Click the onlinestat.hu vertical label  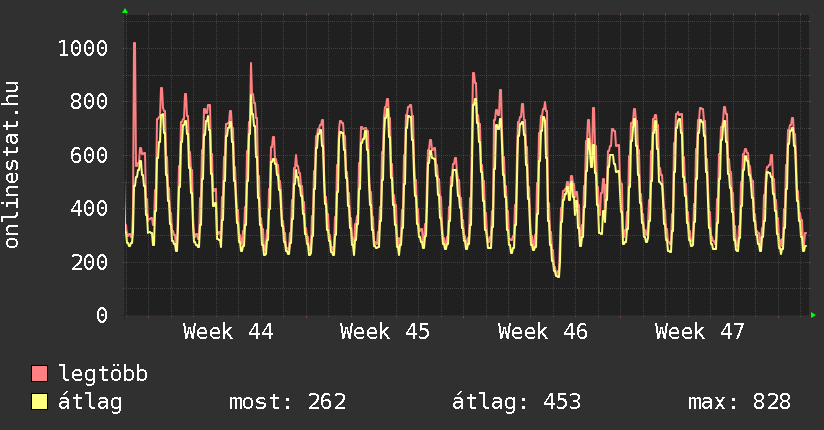point(12,165)
